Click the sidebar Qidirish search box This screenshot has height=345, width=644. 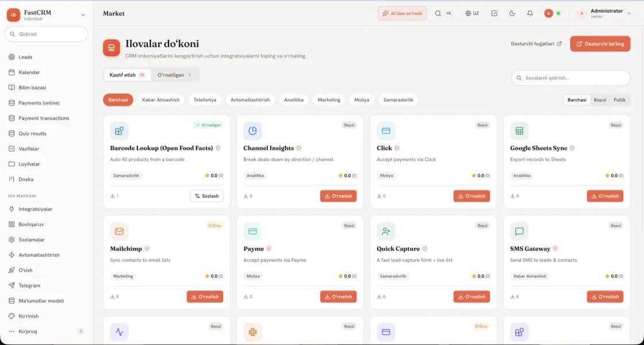pos(47,34)
